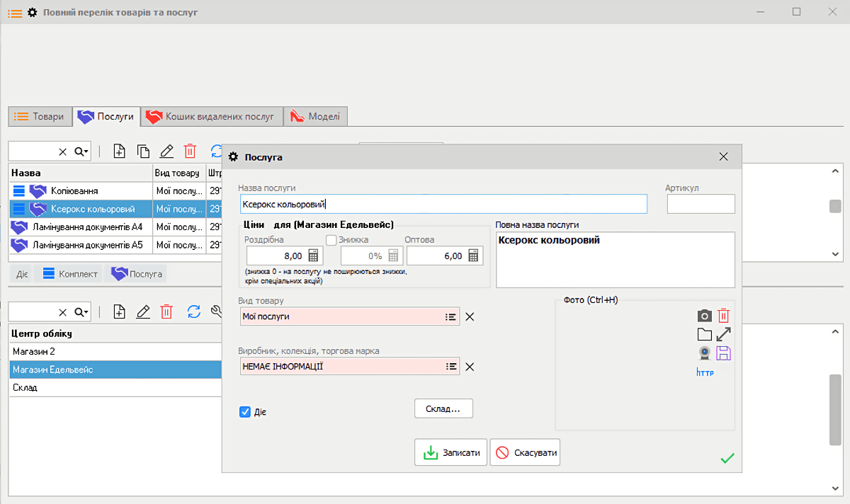Toggle the Комплект filter button
The height and width of the screenshot is (504, 850).
(x=69, y=273)
